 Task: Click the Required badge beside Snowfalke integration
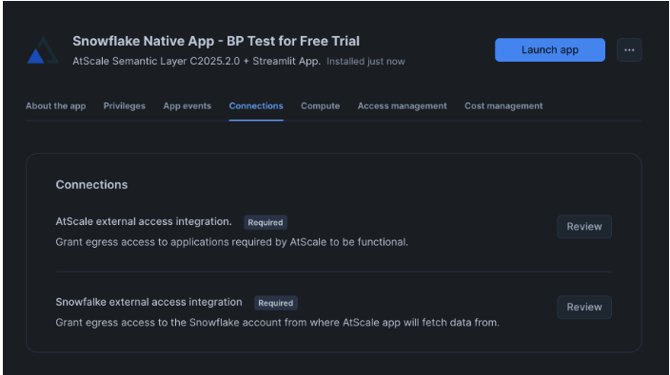click(276, 303)
